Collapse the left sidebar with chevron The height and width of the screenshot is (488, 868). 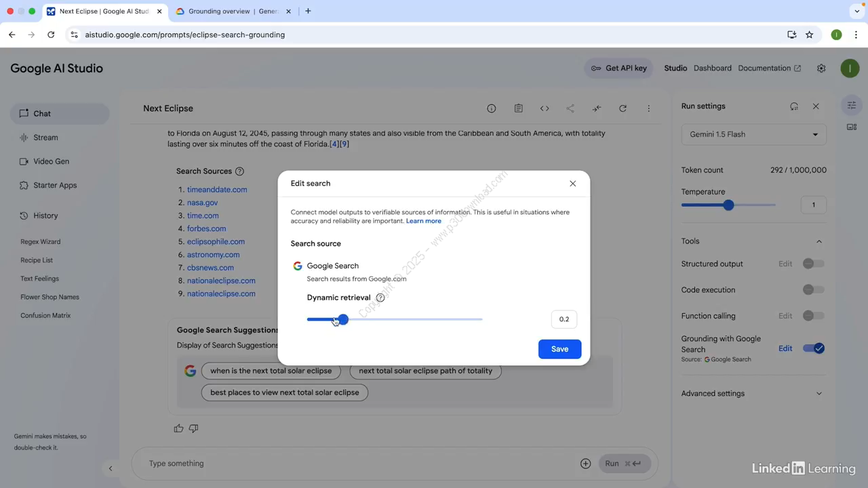[111, 468]
